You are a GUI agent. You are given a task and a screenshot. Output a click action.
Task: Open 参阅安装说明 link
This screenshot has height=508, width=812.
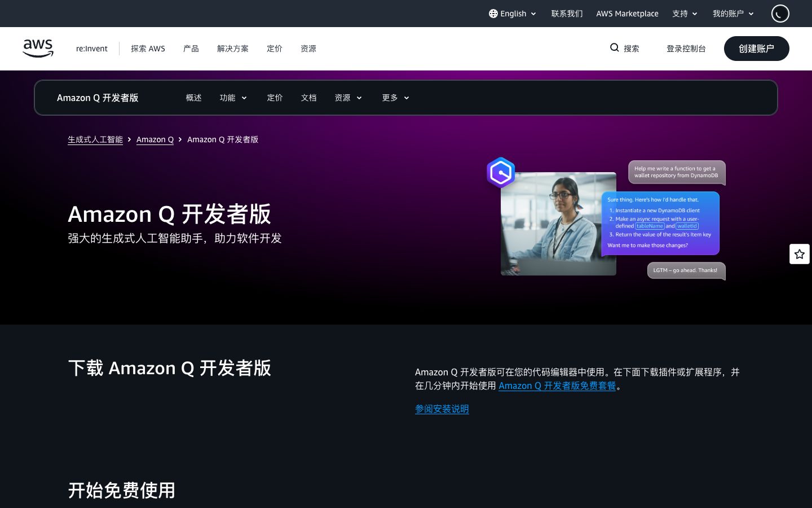[442, 409]
